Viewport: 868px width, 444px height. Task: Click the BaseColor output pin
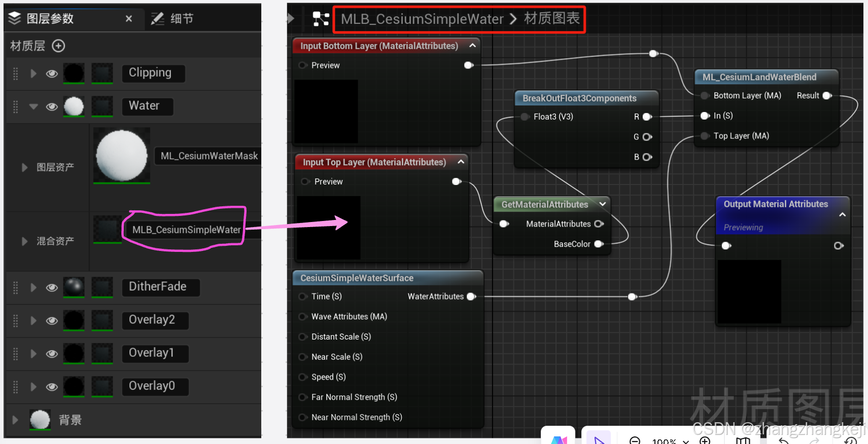[599, 244]
